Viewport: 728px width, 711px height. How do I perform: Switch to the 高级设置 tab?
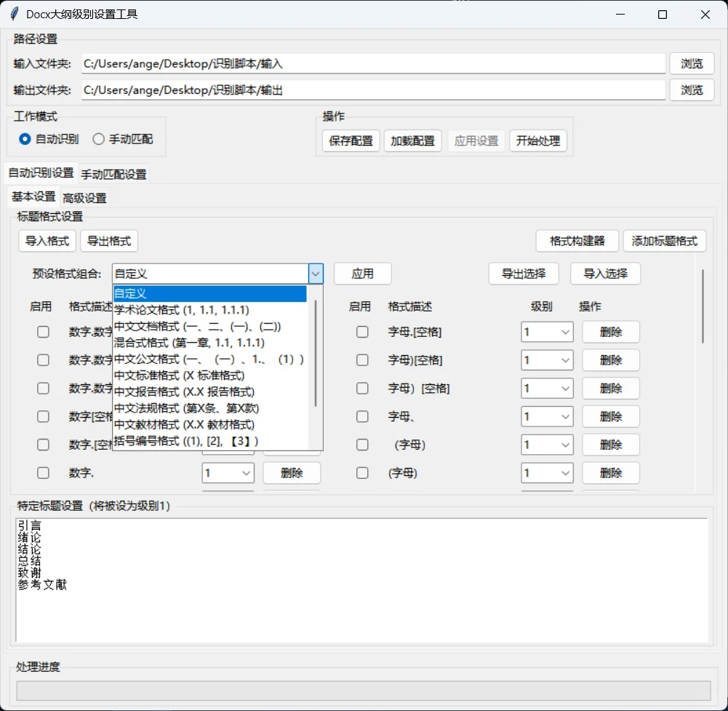coord(84,197)
